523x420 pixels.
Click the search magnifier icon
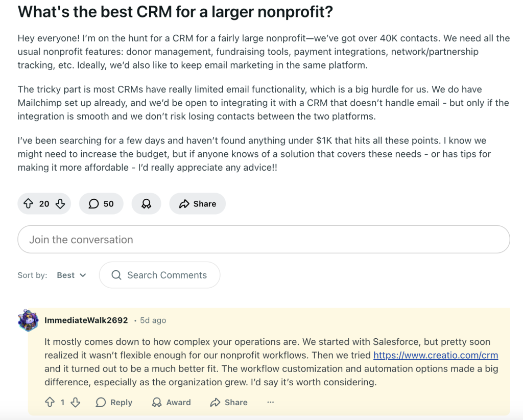point(116,275)
